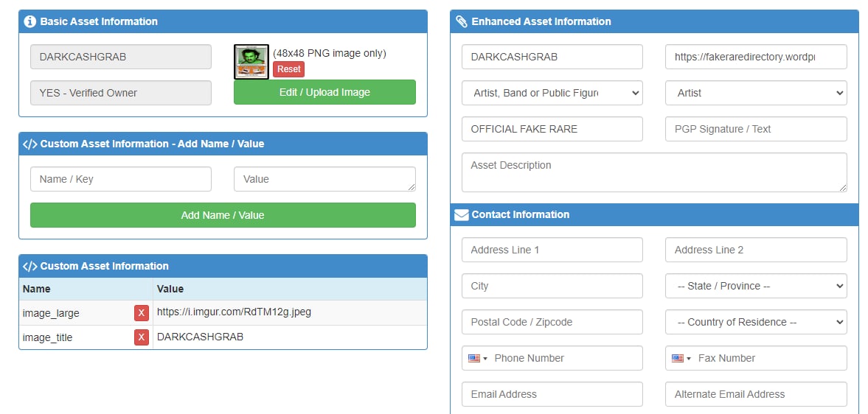868x414 pixels.
Task: Click into the Asset Description text area
Action: [x=654, y=172]
